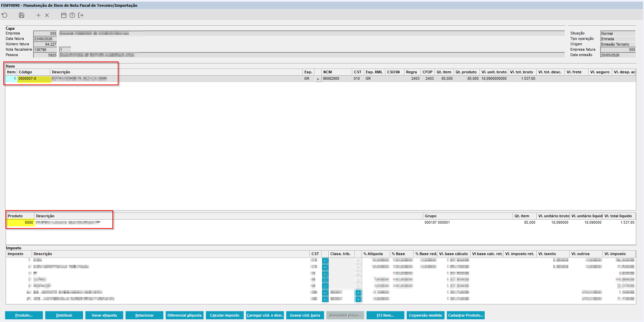Select product code cell 6080
Image resolution: width=644 pixels, height=322 pixels.
[21, 223]
